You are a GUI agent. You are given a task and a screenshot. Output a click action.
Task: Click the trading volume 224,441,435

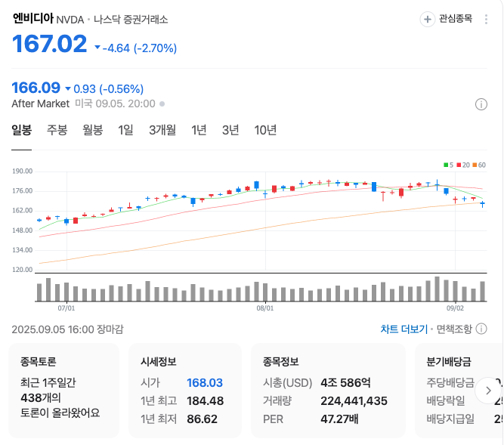pos(354,401)
